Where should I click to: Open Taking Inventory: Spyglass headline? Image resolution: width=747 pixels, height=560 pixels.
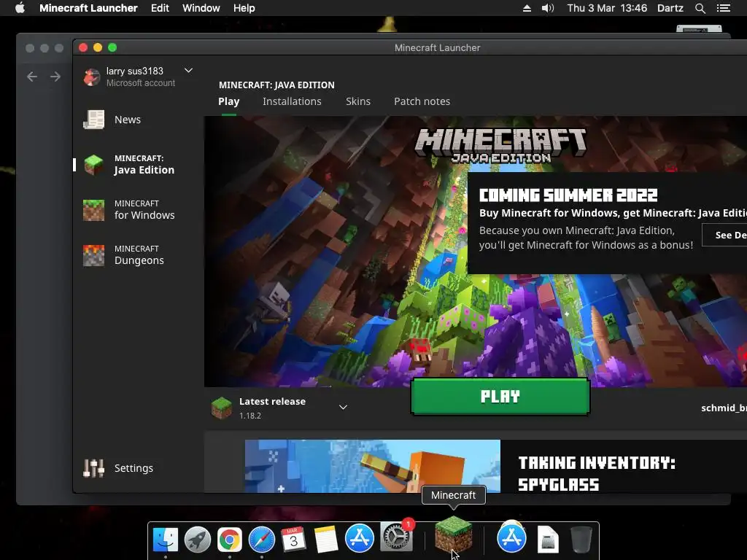coord(597,473)
